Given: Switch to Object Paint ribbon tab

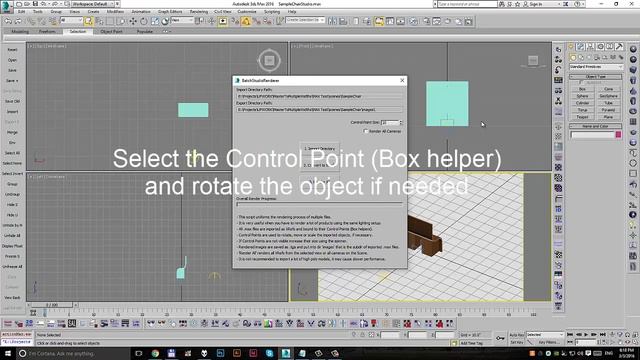Looking at the screenshot, I should pos(111,31).
